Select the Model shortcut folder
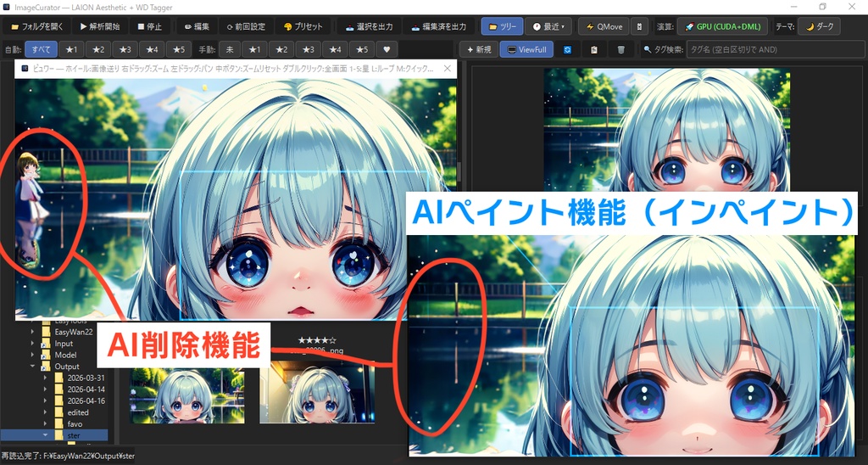 [65, 356]
